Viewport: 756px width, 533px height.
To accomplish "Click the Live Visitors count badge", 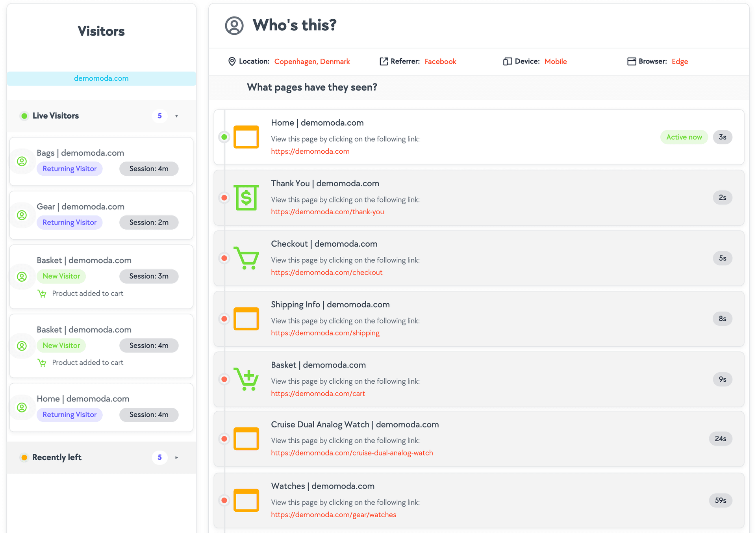I will [159, 116].
